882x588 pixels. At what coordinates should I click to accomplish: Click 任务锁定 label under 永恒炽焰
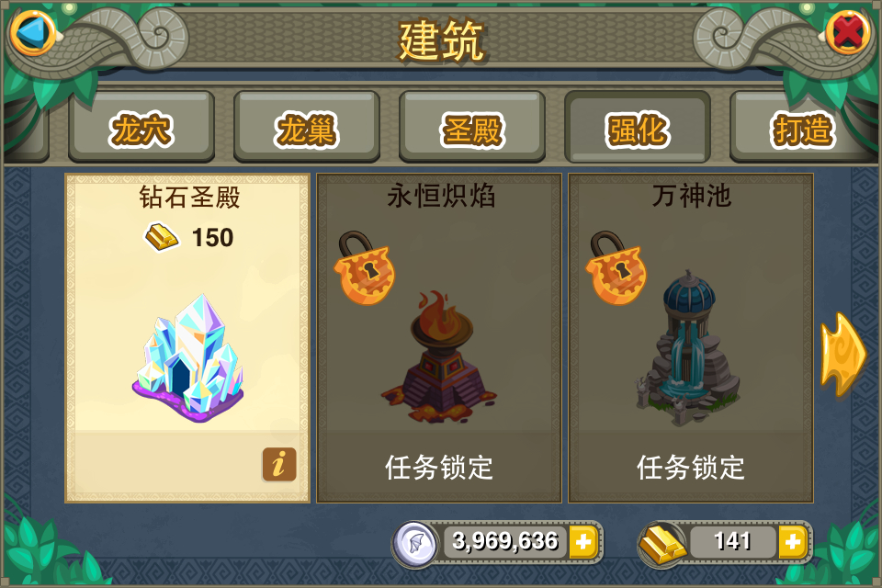(439, 468)
